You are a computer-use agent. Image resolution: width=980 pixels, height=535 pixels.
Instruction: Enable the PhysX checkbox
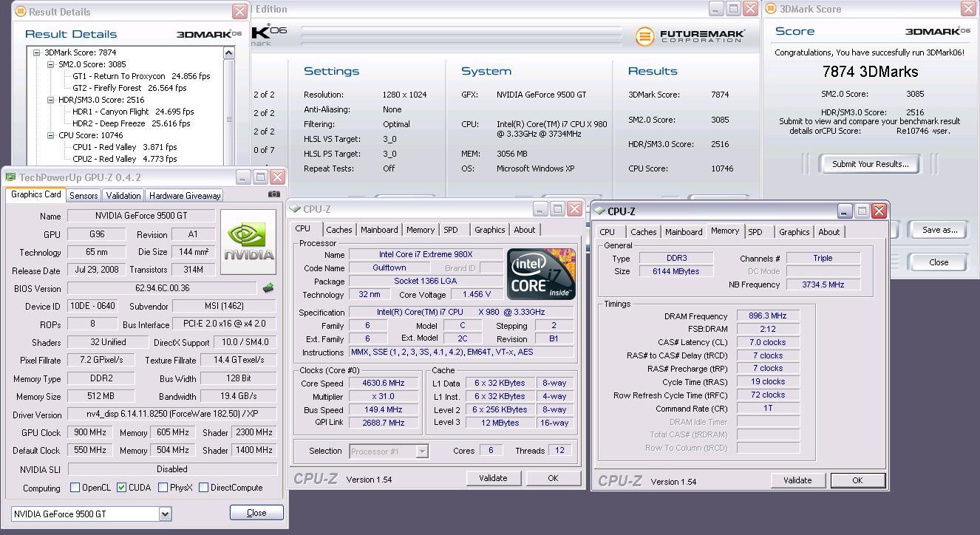(x=163, y=488)
